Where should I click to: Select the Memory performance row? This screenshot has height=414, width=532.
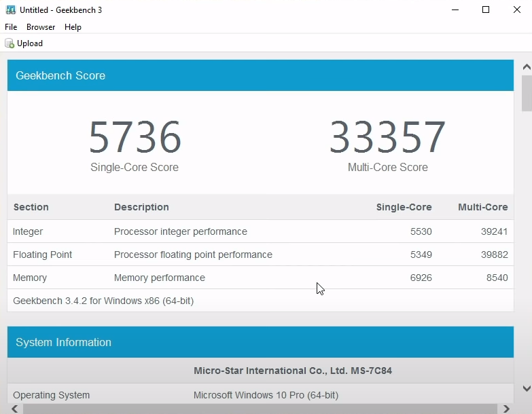260,278
